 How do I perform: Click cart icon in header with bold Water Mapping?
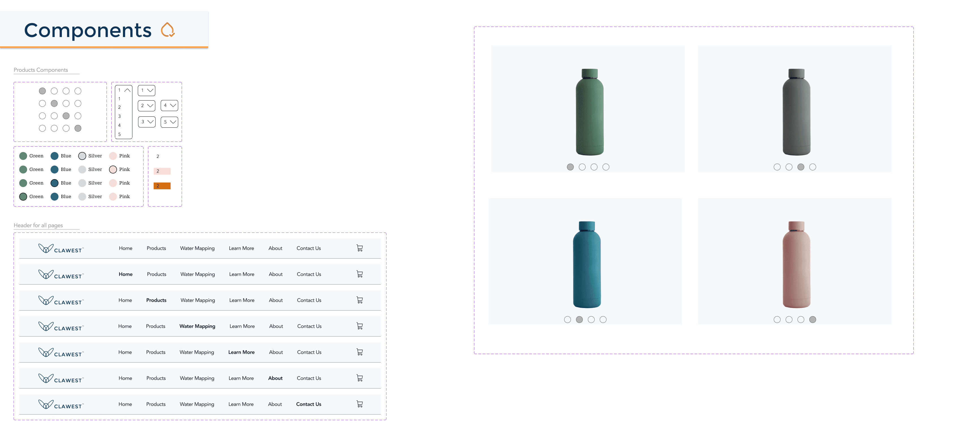click(x=360, y=326)
